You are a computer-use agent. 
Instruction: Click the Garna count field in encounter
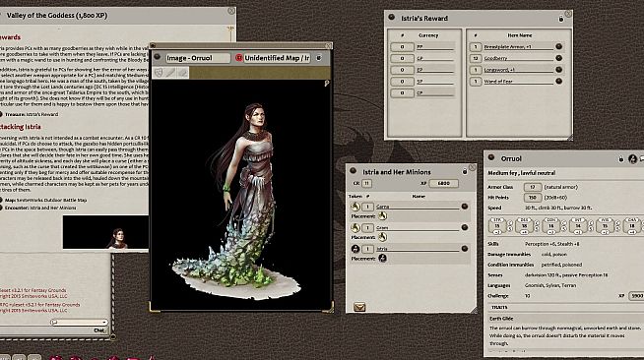367,207
